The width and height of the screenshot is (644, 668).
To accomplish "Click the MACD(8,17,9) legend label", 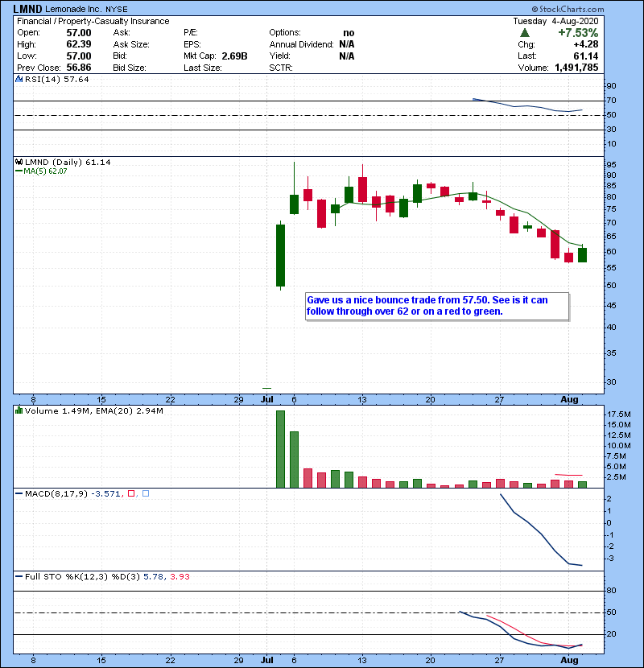I will (56, 494).
